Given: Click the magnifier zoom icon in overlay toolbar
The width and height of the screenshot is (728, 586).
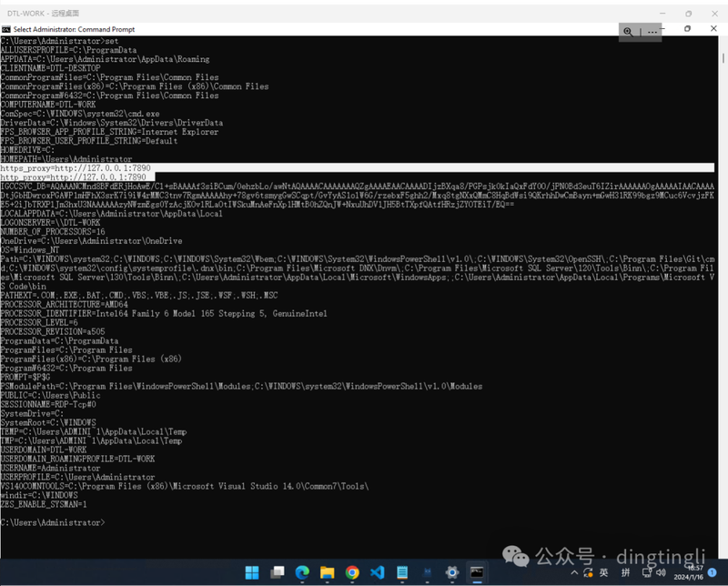Looking at the screenshot, I should tap(628, 32).
